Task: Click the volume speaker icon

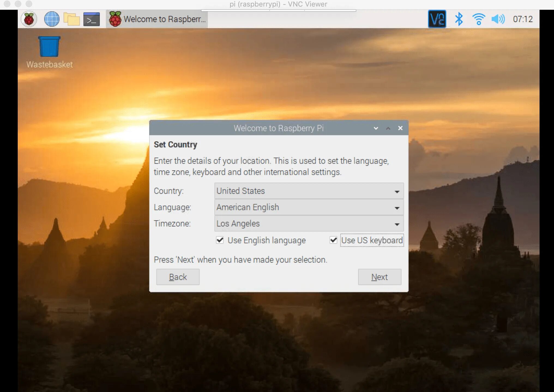Action: 498,19
